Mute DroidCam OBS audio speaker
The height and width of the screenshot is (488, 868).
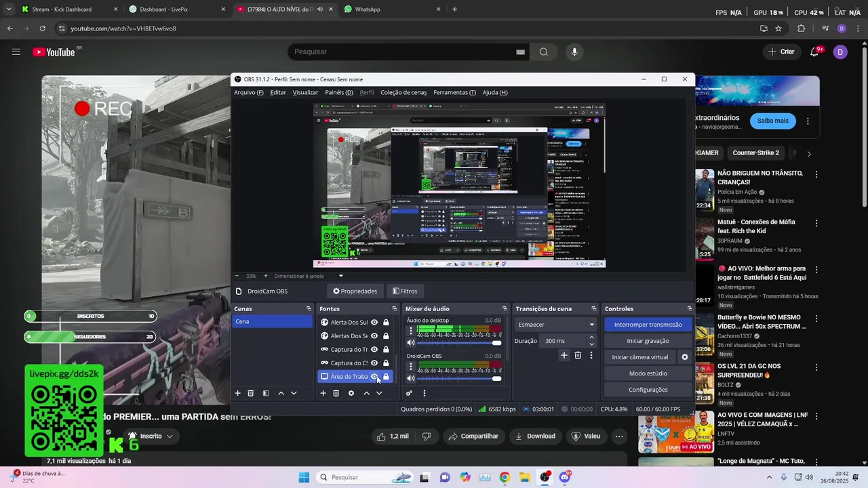[x=410, y=378]
